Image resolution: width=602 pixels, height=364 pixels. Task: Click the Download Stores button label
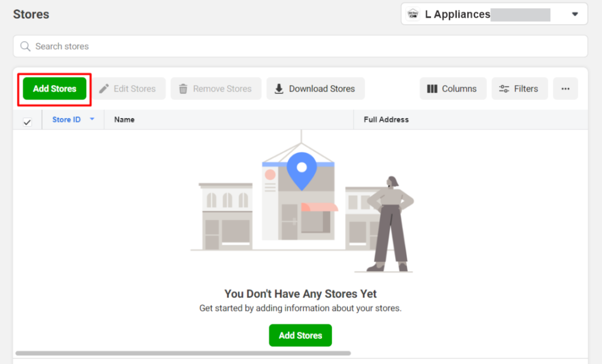pyautogui.click(x=322, y=89)
